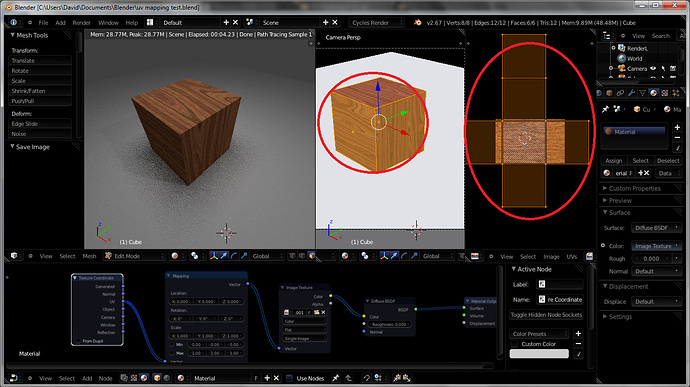
Task: Select face select mode icon in left viewport
Action: pyautogui.click(x=312, y=256)
